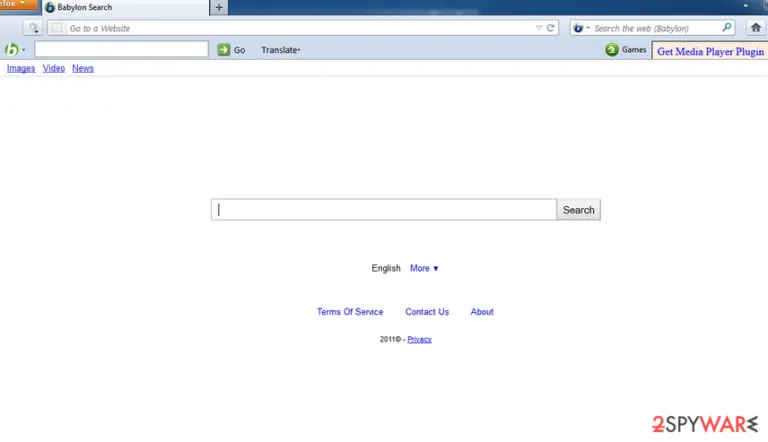Click the Search button
Image resolution: width=768 pixels, height=442 pixels.
[578, 210]
